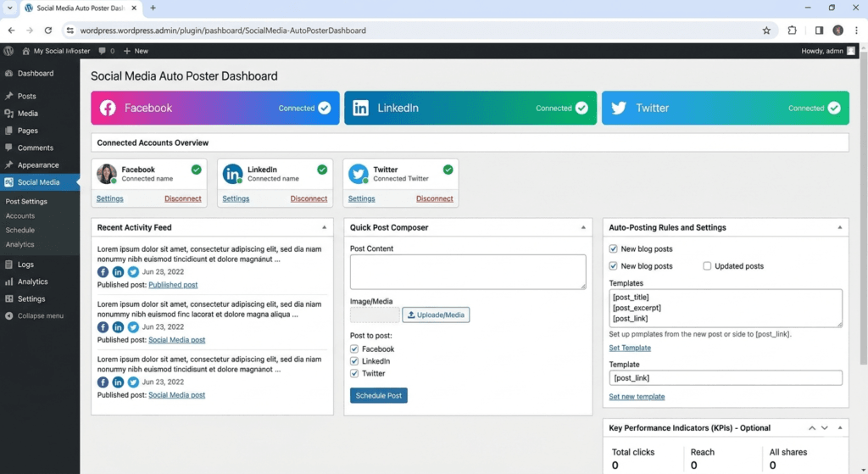Viewport: 868px width, 474px height.
Task: Collapse the Quick Post Composer panel
Action: [583, 227]
